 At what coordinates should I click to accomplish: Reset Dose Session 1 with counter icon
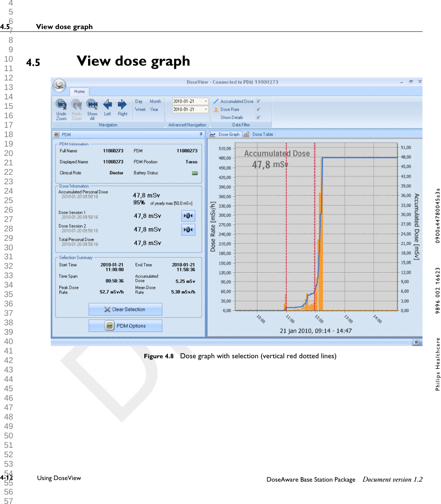coord(188,216)
